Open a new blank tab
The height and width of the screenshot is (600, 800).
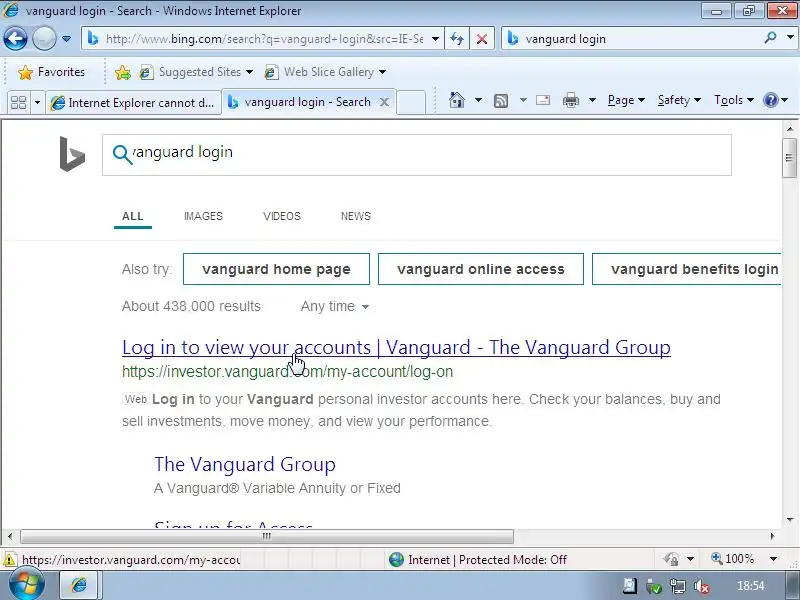pyautogui.click(x=411, y=102)
